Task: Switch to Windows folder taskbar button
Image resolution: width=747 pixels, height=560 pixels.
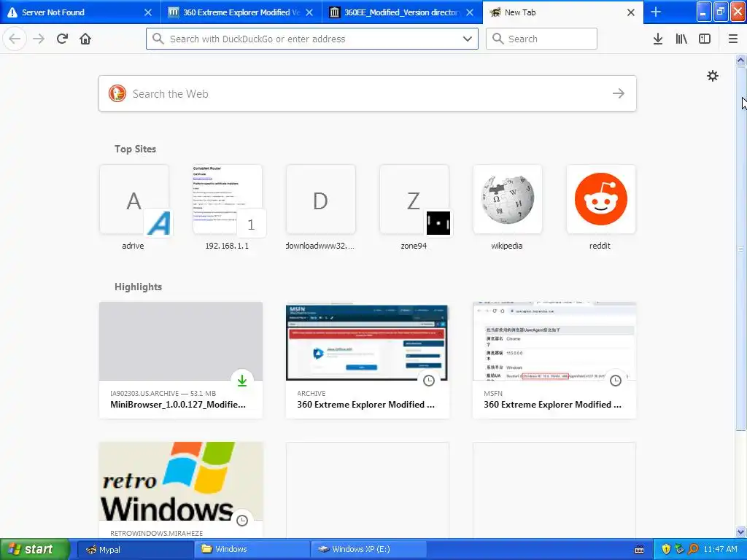Action: coord(252,549)
